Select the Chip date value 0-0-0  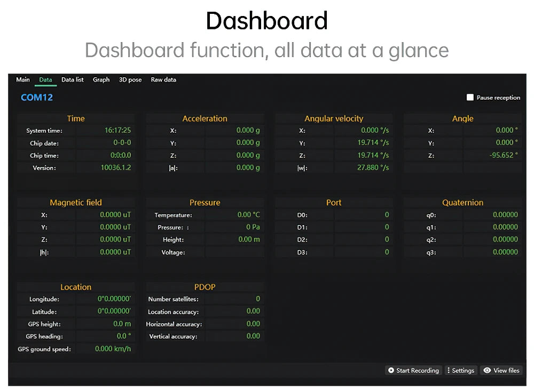(x=122, y=142)
